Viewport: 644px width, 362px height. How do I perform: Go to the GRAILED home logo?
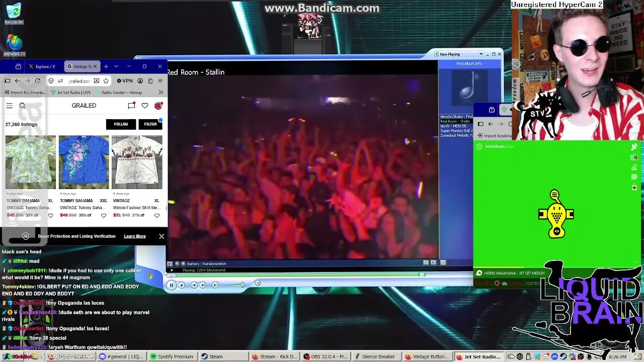84,106
